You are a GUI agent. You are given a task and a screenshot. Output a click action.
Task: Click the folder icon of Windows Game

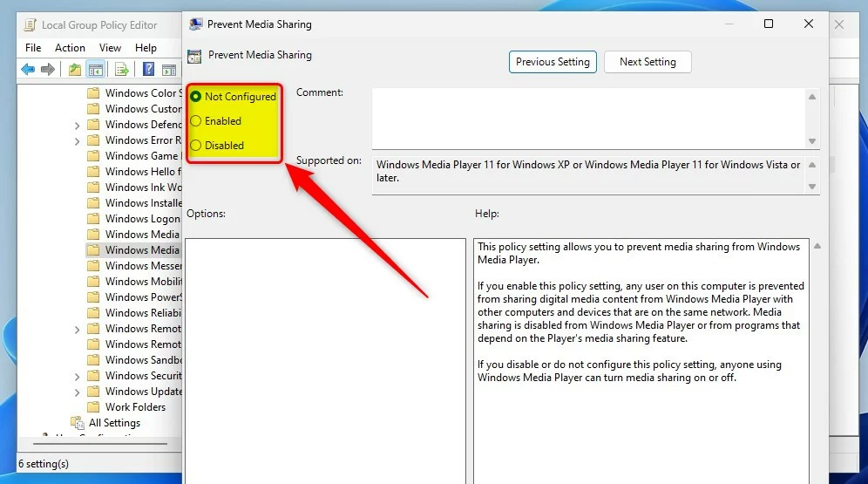(x=93, y=155)
